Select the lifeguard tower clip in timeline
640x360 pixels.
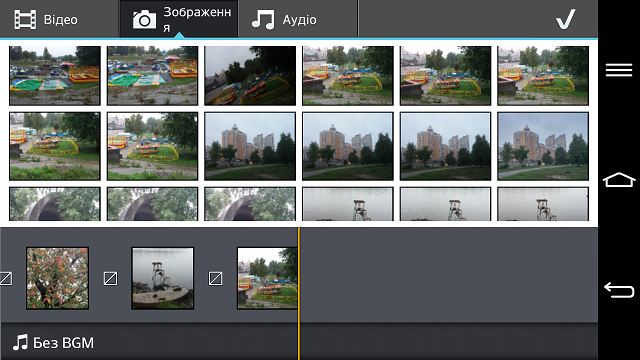(162, 278)
